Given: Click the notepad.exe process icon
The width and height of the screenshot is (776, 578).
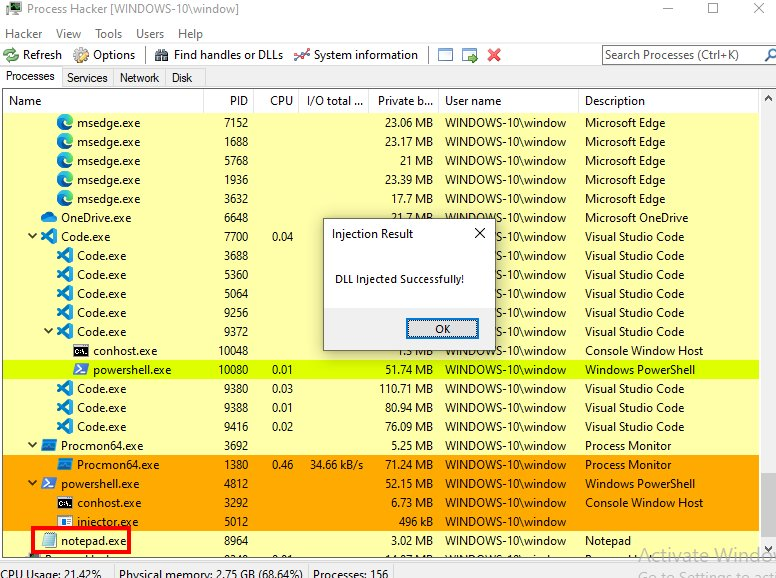Looking at the screenshot, I should [x=49, y=540].
